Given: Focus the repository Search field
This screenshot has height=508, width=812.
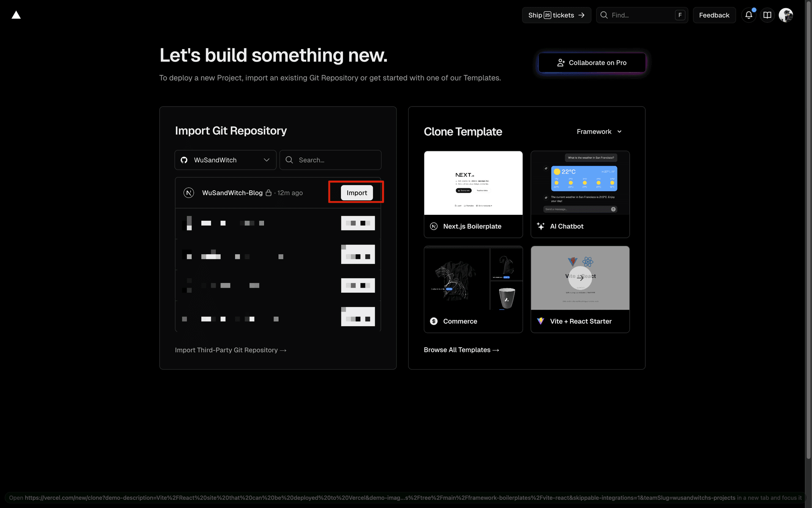Looking at the screenshot, I should tap(330, 160).
